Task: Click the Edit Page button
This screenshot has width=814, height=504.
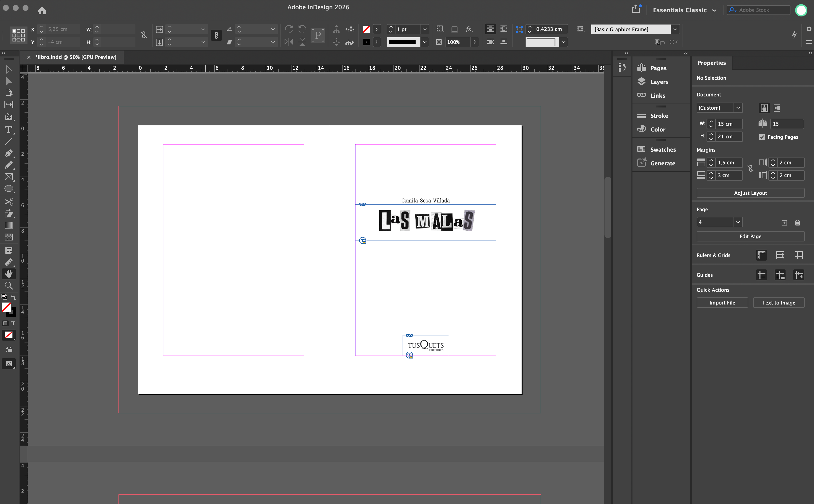Action: point(750,236)
